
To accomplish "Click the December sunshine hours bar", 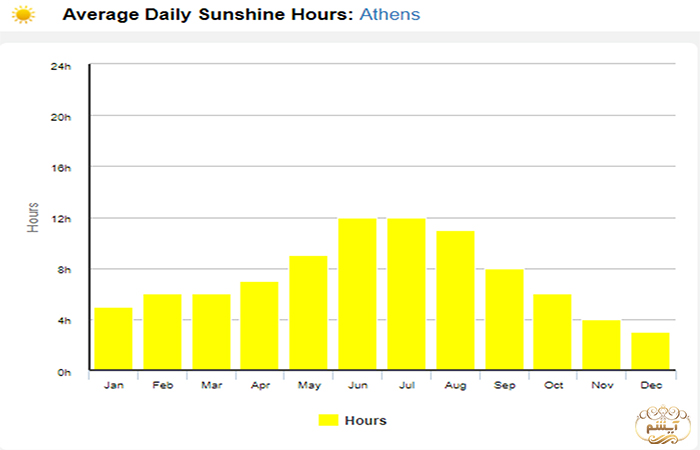I will tap(650, 352).
